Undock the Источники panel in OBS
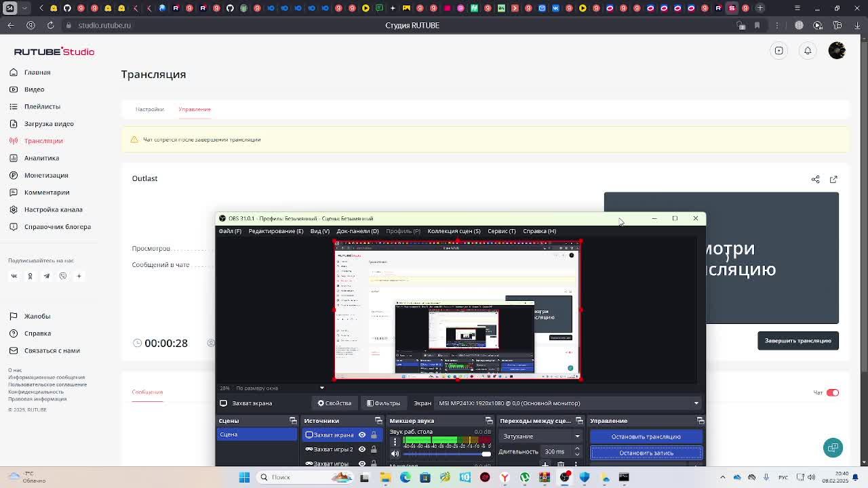This screenshot has height=488, width=868. coord(378,421)
